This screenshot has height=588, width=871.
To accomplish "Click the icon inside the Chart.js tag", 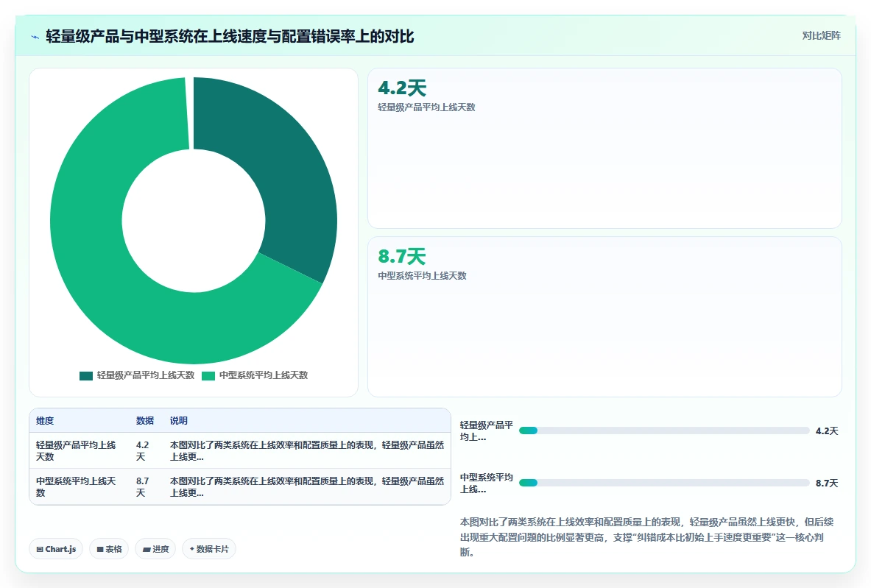I will click(x=40, y=549).
